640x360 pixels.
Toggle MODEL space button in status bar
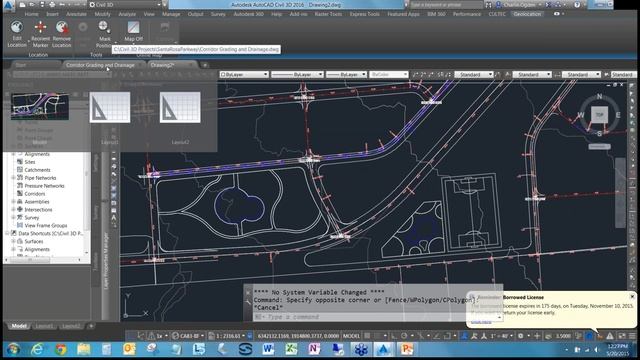coord(351,336)
